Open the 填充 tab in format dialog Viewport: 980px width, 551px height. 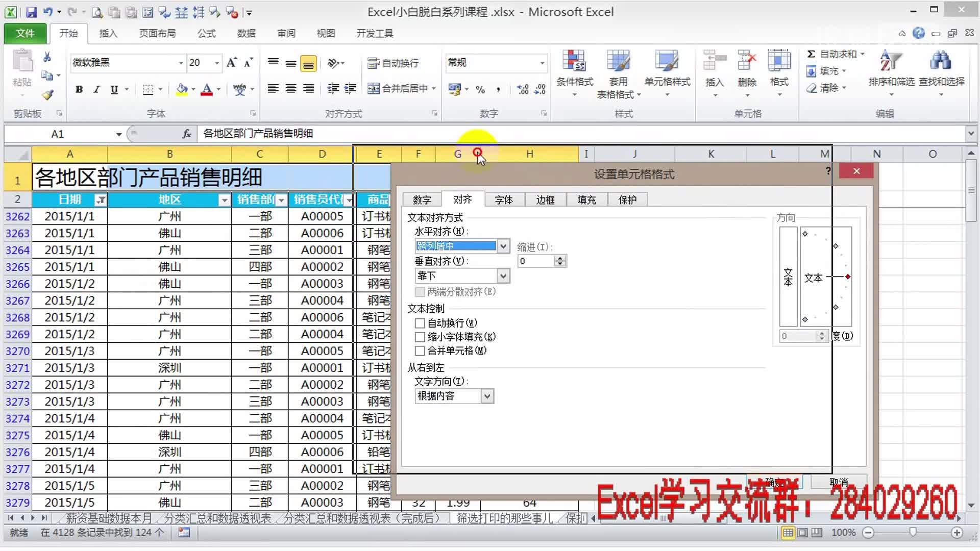586,199
